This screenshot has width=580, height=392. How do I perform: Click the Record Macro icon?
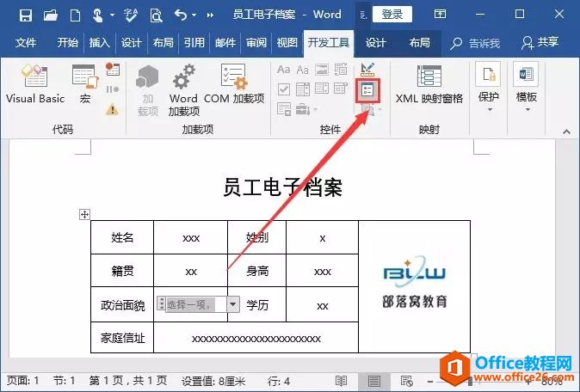click(x=113, y=69)
